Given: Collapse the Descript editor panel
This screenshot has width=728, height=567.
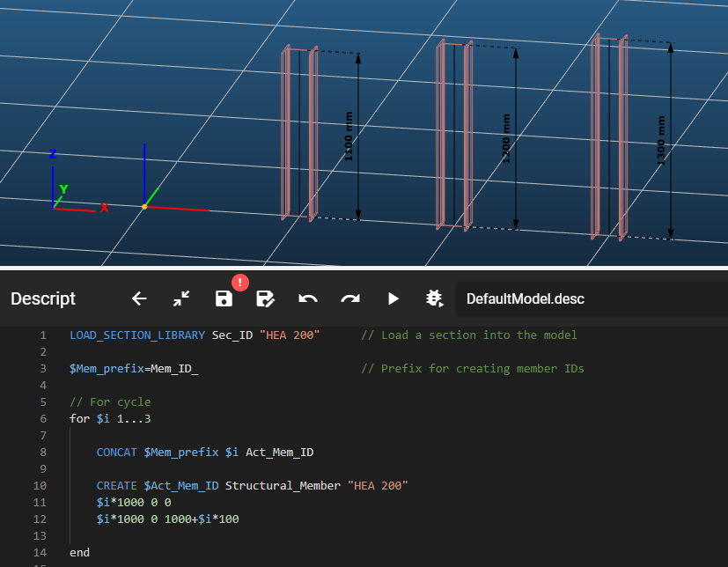Looking at the screenshot, I should 181,298.
